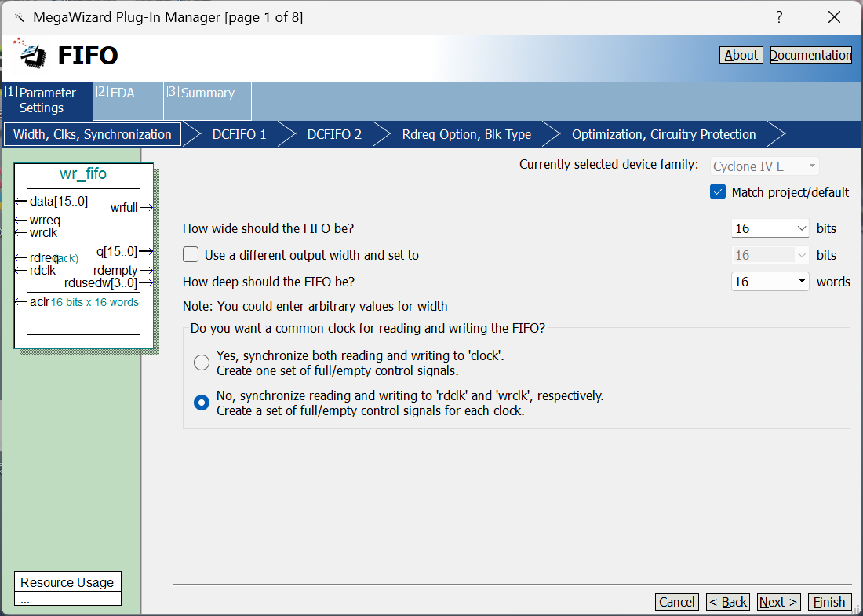
Task: Check Use a different output width option
Action: click(191, 254)
